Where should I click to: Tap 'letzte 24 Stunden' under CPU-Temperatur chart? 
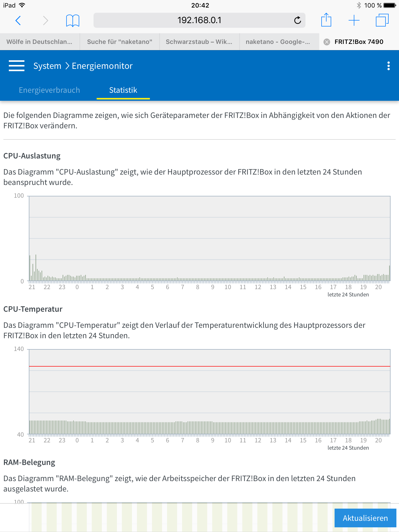[x=348, y=448]
